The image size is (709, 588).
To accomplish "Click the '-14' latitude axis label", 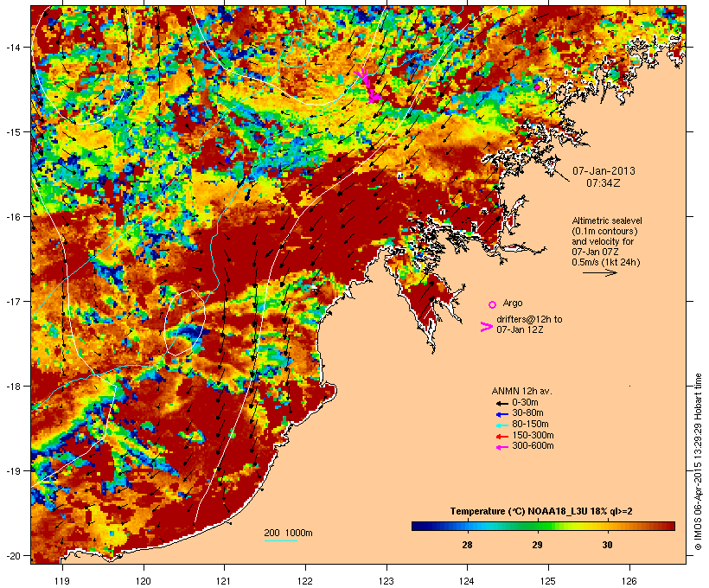I will [x=12, y=47].
